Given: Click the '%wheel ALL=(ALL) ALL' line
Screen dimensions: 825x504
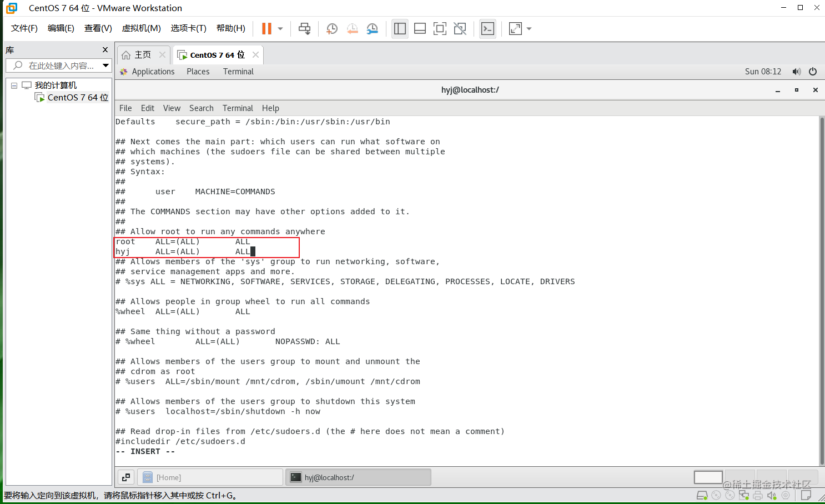Looking at the screenshot, I should click(x=183, y=311).
